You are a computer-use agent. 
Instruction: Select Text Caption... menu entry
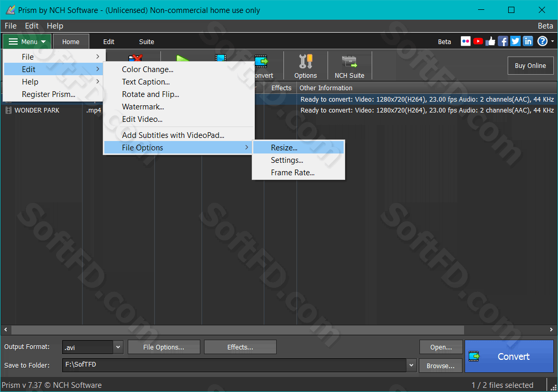146,82
